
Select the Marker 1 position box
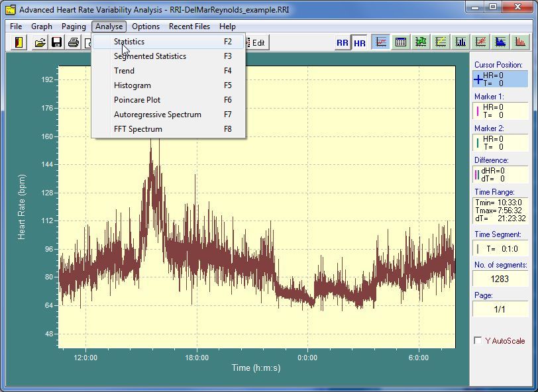pyautogui.click(x=500, y=111)
